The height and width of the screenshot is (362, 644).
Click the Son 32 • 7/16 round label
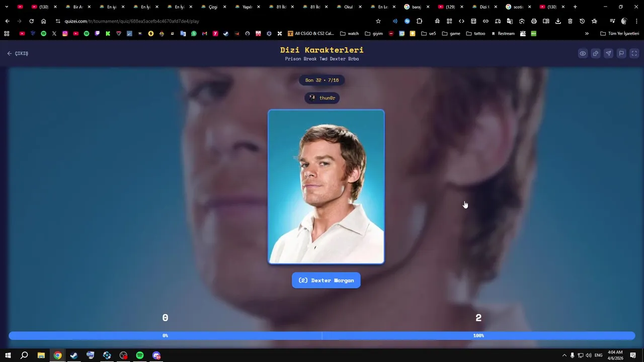[x=322, y=80]
